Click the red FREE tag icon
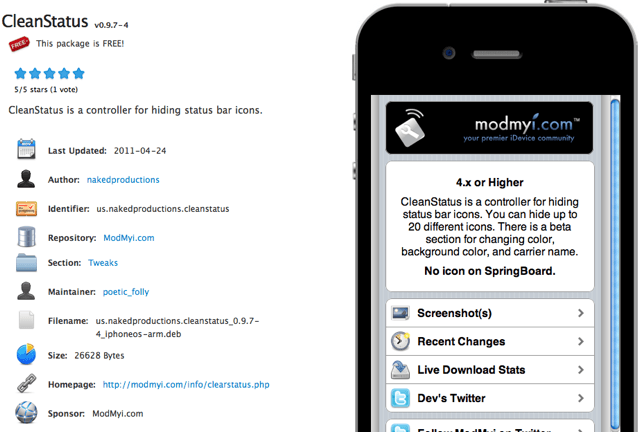The width and height of the screenshot is (640, 432). (x=19, y=44)
